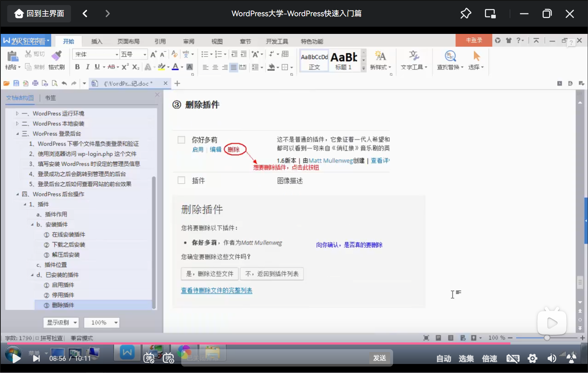Click the 未登录 login button
Image resolution: width=588 pixels, height=373 pixels.
[474, 40]
